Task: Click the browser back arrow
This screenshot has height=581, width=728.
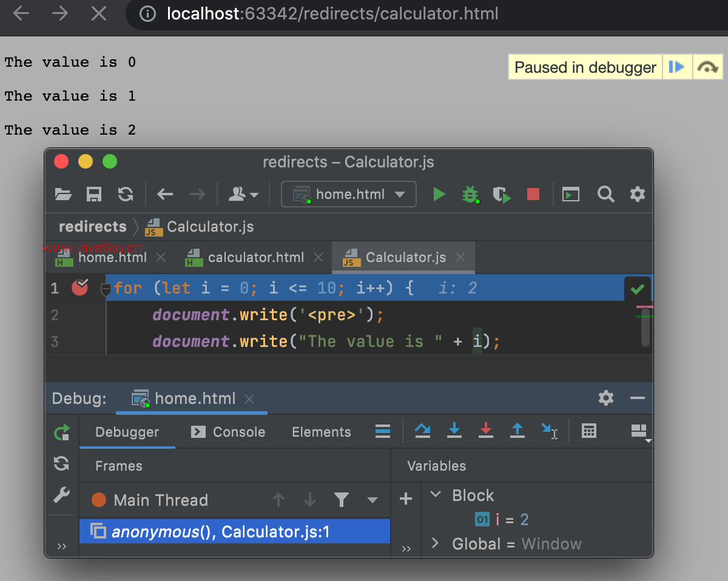Action: [21, 14]
